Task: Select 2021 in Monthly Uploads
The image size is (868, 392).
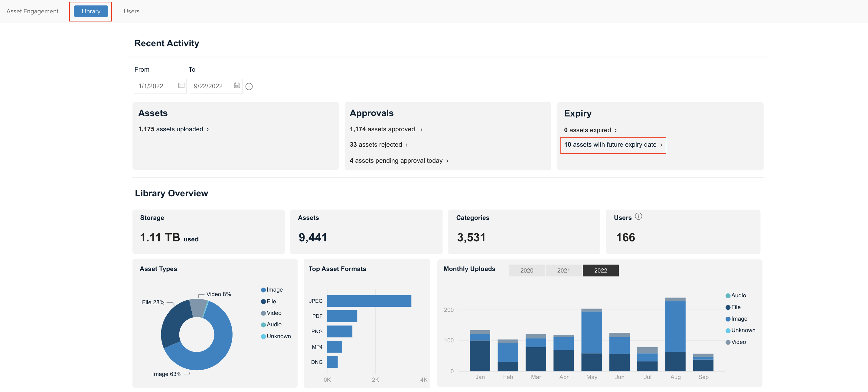Action: click(563, 270)
